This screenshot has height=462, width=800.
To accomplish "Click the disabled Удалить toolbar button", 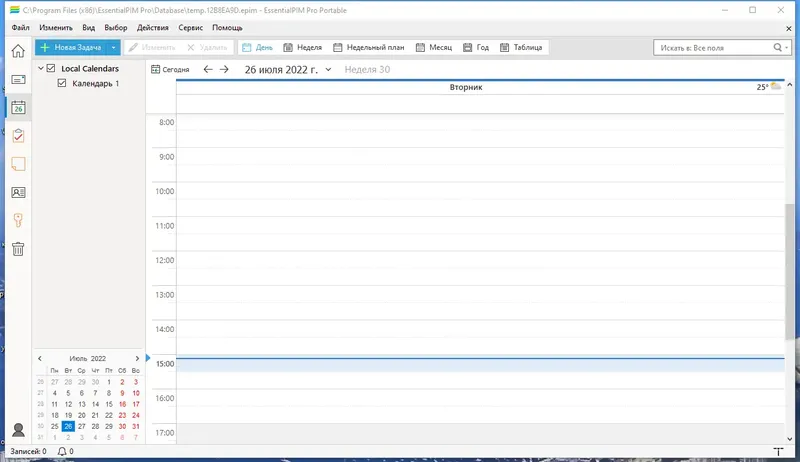I will 207,47.
